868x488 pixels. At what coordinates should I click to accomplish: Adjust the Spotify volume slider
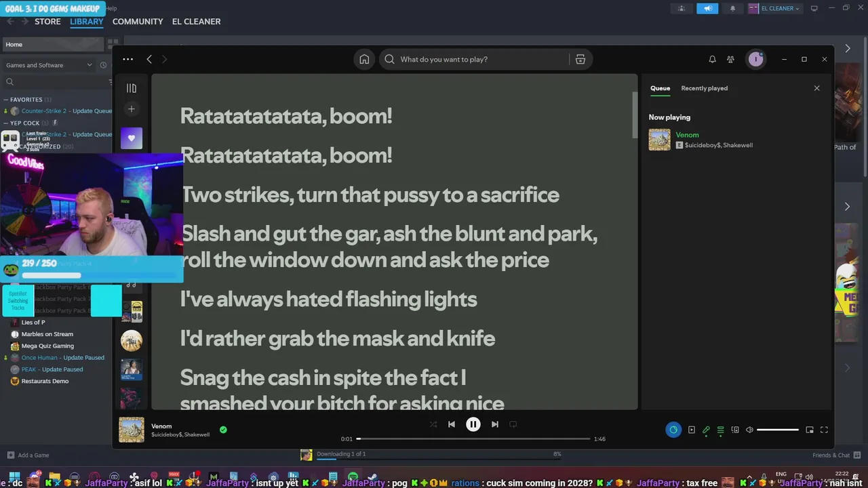(778, 430)
